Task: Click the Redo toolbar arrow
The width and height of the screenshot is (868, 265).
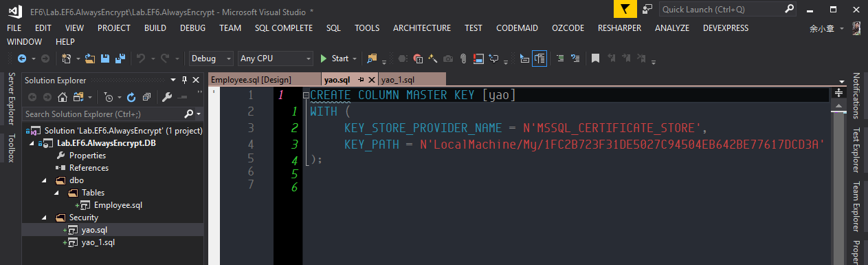Action: [x=165, y=59]
